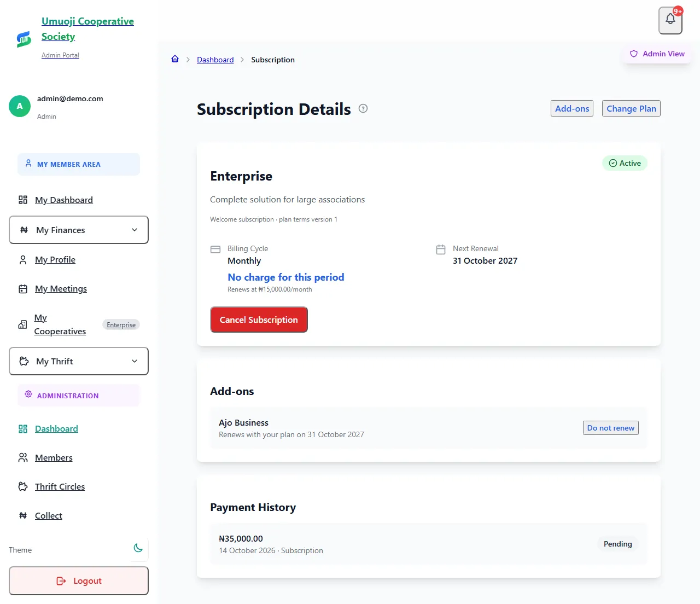Viewport: 700px width, 604px height.
Task: Click the My Meetings calendar icon
Action: (x=23, y=289)
